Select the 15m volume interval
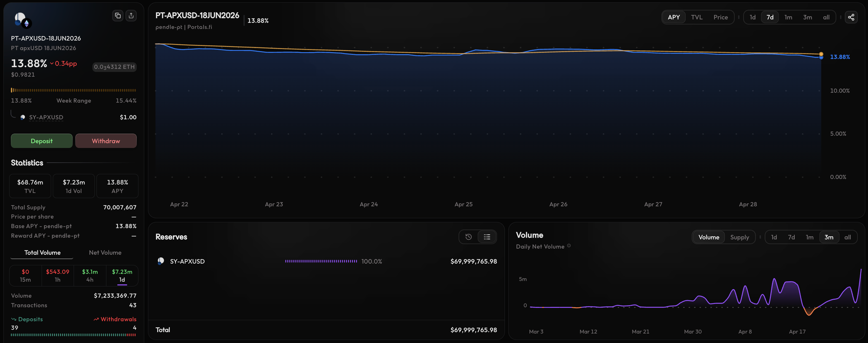This screenshot has width=868, height=343. tap(26, 276)
